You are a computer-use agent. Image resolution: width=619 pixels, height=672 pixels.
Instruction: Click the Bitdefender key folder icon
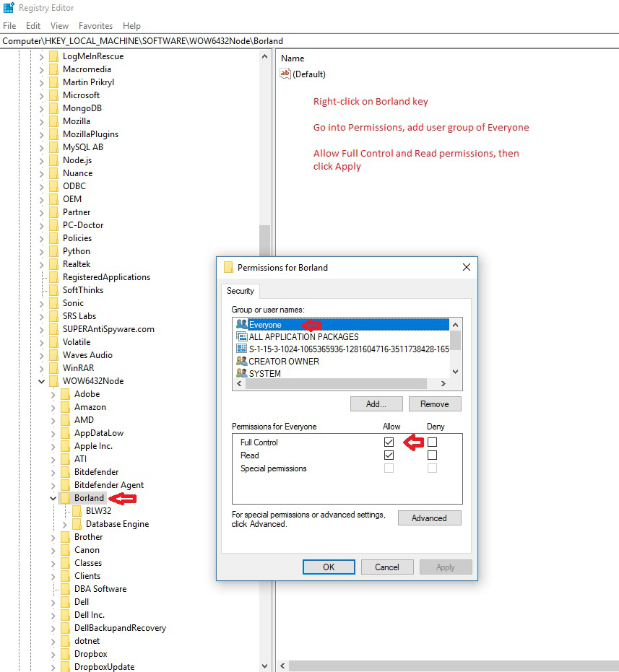[x=65, y=472]
